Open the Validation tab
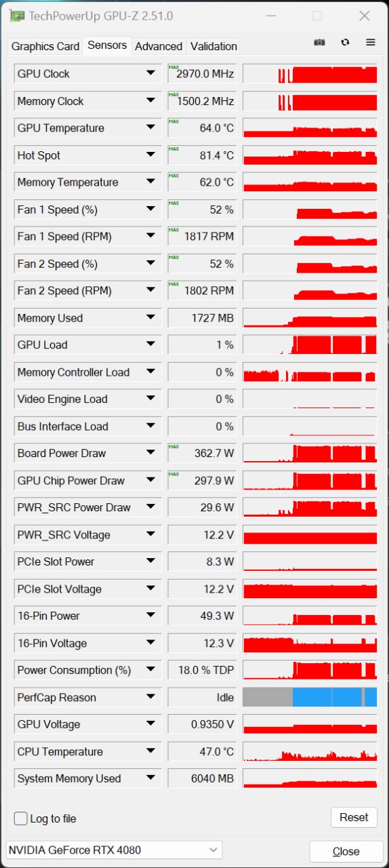Screen dimensions: 389x868 (x=213, y=46)
